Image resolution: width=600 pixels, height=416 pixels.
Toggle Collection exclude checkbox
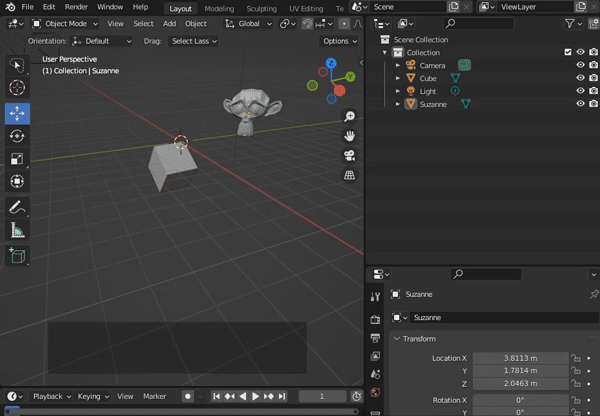click(x=568, y=52)
